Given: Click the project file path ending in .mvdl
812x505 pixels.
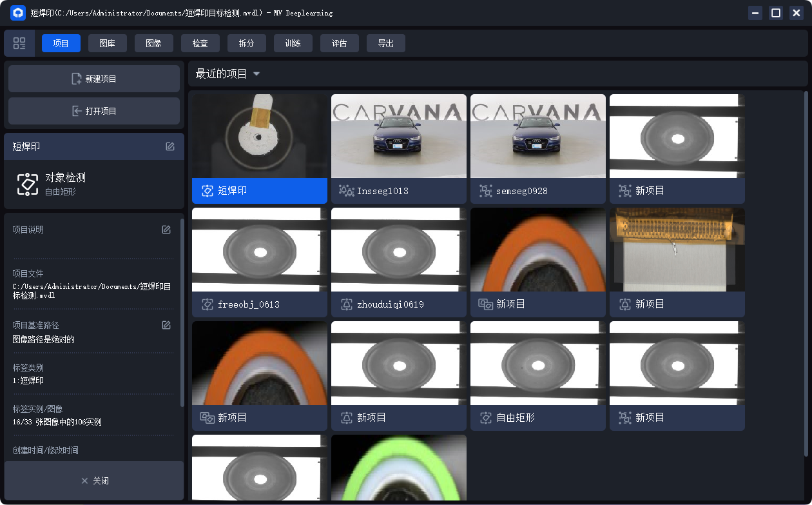Looking at the screenshot, I should click(92, 291).
